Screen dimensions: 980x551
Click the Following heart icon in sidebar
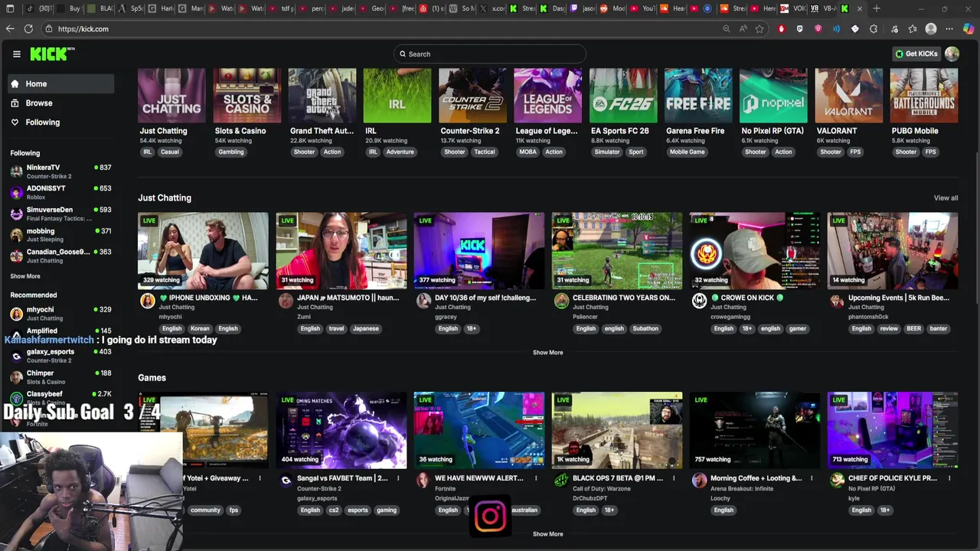tap(15, 122)
